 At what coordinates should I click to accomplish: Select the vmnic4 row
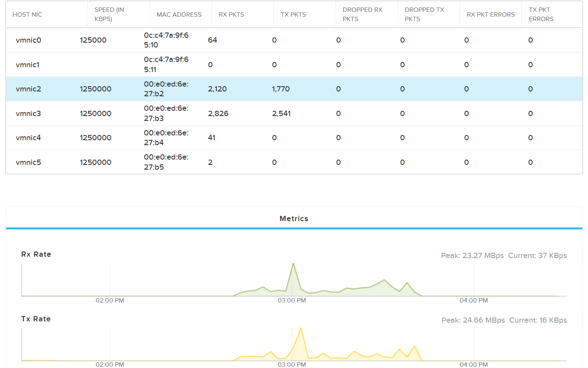pyautogui.click(x=294, y=138)
